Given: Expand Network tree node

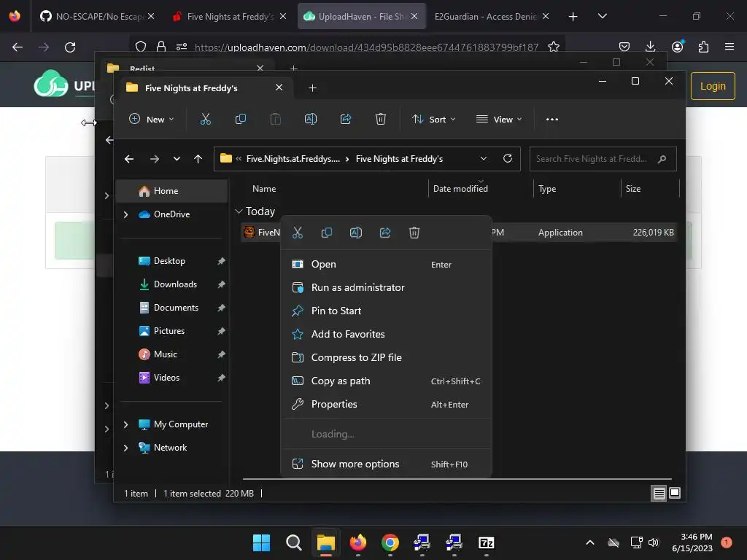Looking at the screenshot, I should coord(125,448).
